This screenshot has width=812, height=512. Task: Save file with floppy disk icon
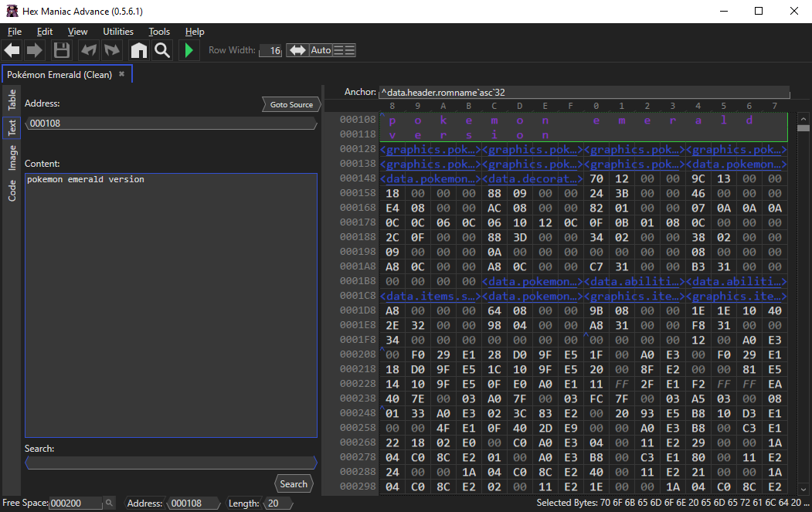click(x=61, y=50)
